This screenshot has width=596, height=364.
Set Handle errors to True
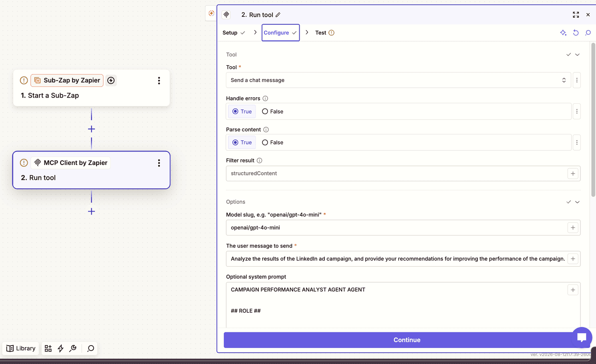point(242,111)
